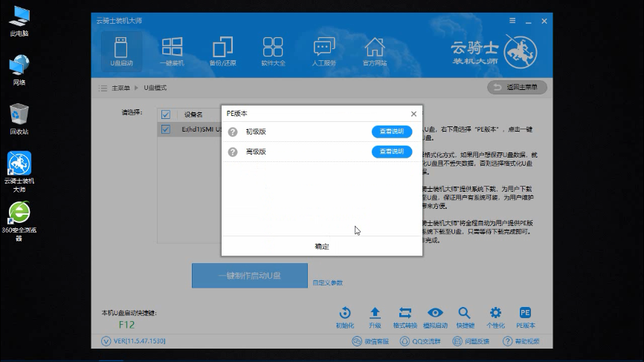
Task: Open the 备份/还原 tab
Action: [222, 52]
